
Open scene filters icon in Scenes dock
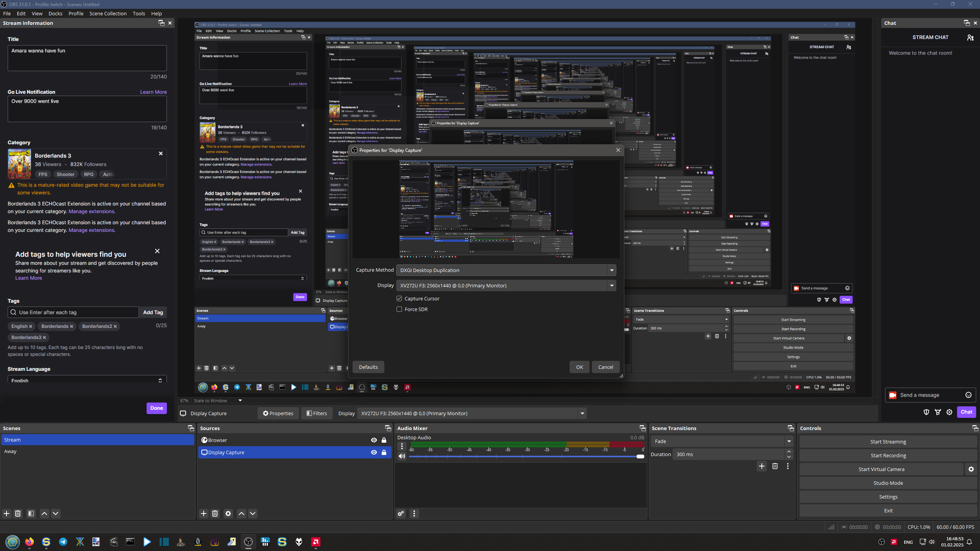(31, 514)
